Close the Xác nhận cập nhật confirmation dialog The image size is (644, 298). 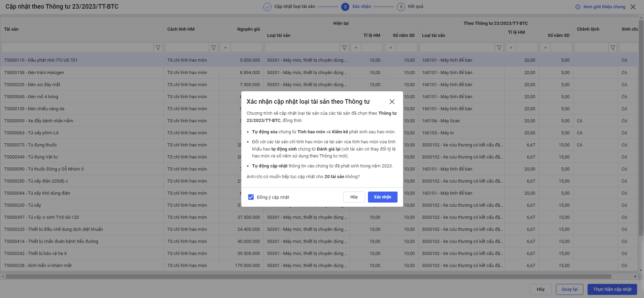point(392,102)
